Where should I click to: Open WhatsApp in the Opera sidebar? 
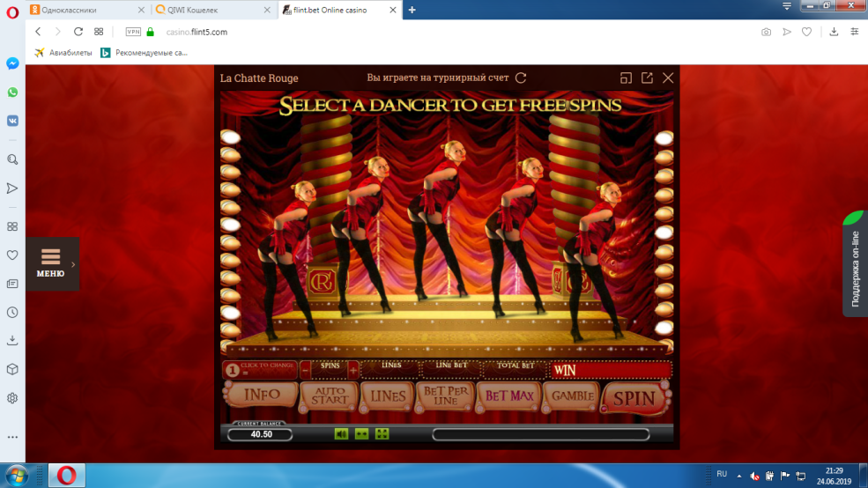click(x=12, y=92)
